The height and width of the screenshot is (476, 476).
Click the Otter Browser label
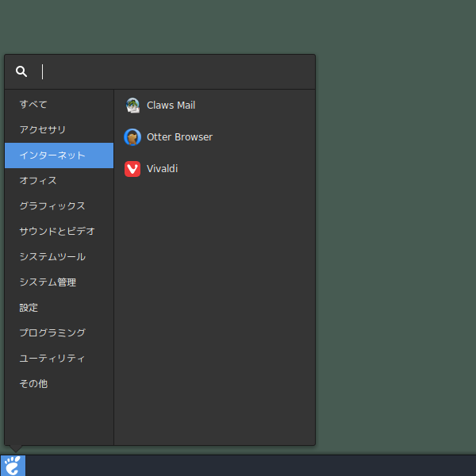tap(180, 137)
